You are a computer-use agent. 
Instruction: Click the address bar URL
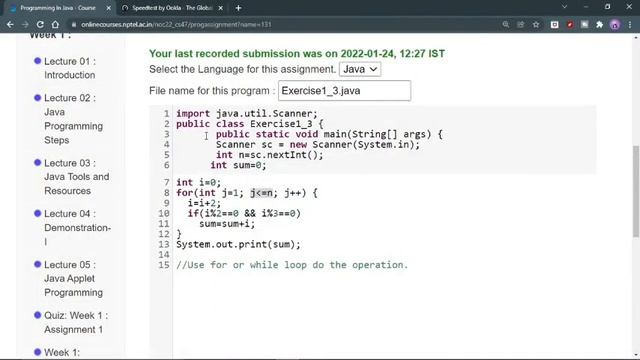(x=176, y=24)
